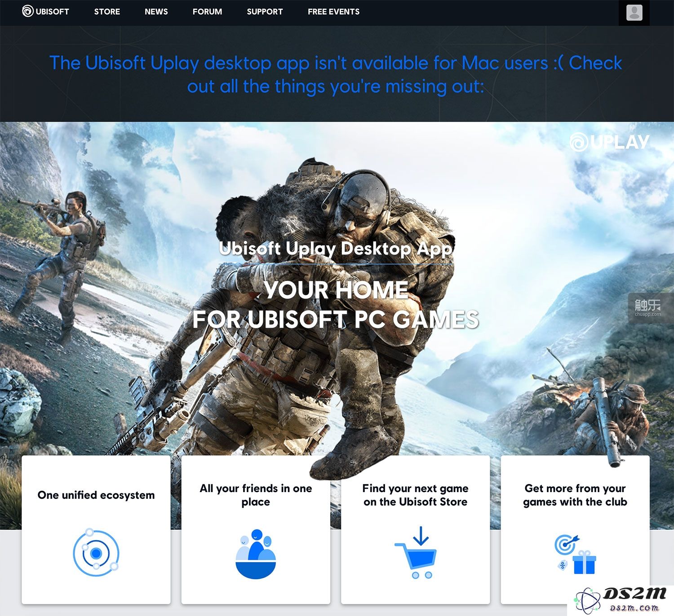Click the target and gift club icon
Screen dimensions: 674x616
click(x=575, y=554)
